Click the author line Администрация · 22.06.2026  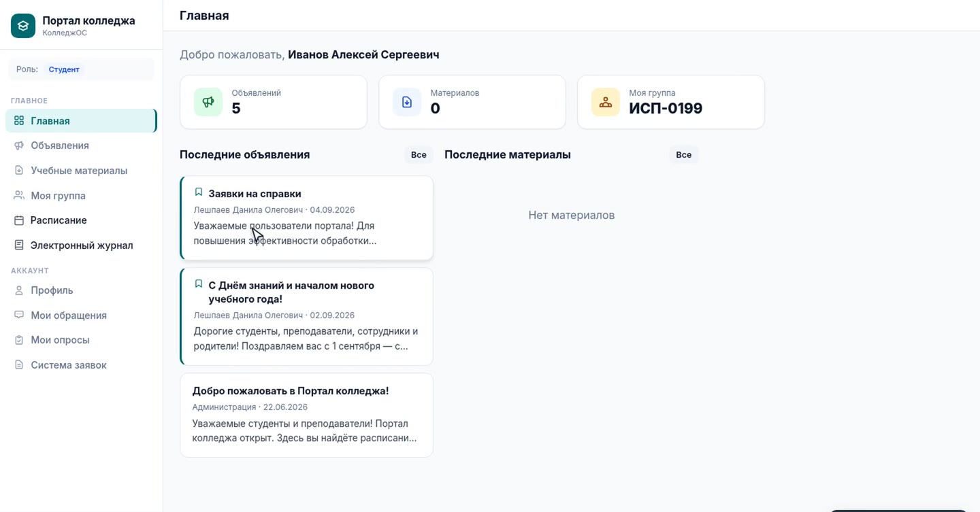click(250, 407)
